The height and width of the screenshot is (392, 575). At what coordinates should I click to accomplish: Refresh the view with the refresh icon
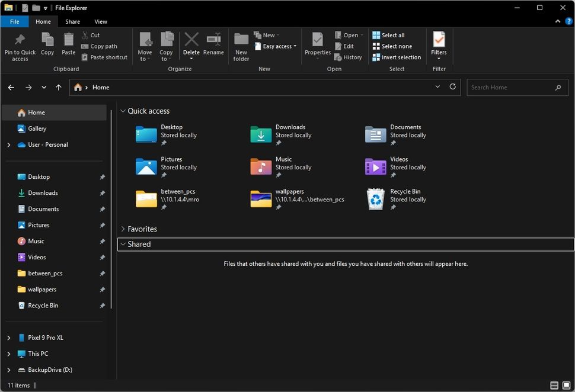[452, 86]
